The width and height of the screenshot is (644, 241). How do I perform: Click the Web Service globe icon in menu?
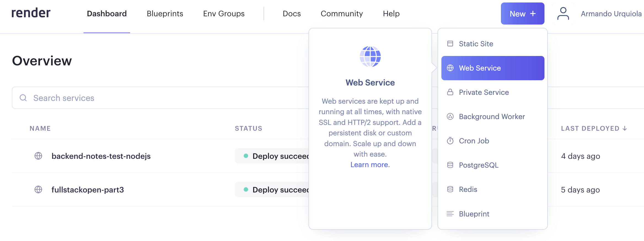(x=450, y=68)
